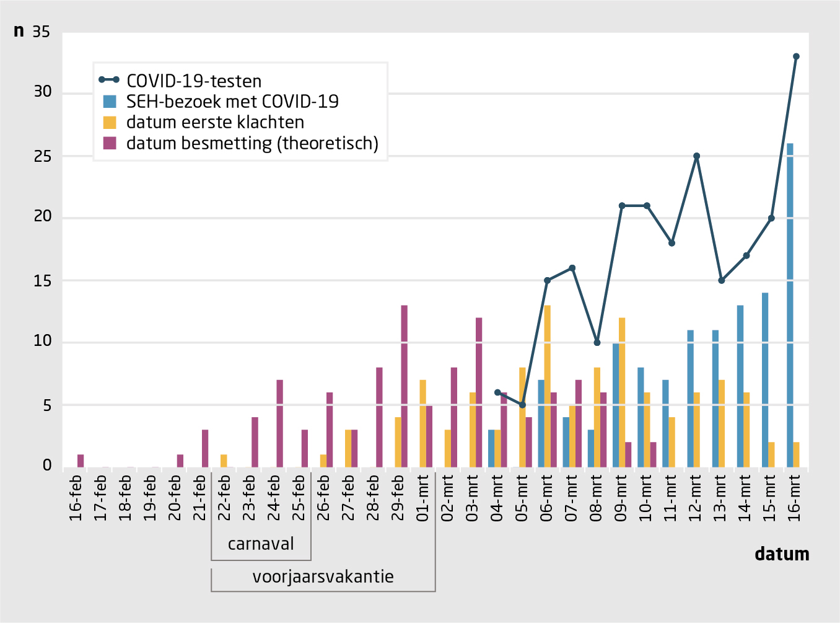The height and width of the screenshot is (623, 840).
Task: Select the tallest blue bar at 16-mrt
Action: [790, 304]
